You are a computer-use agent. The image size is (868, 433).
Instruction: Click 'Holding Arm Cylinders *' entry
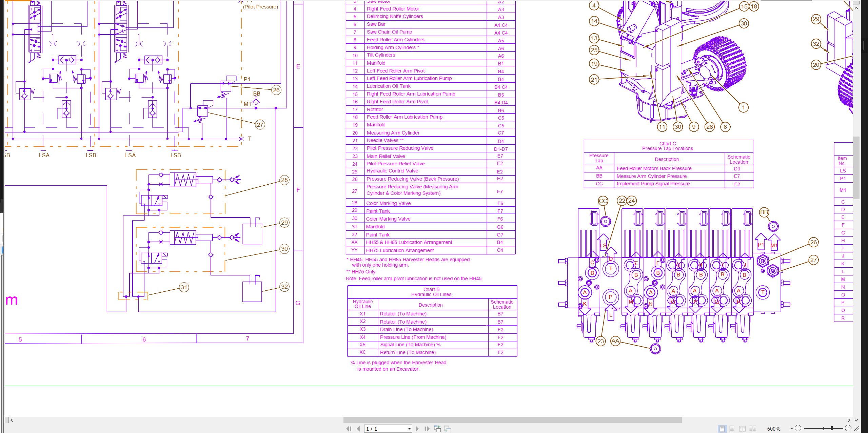(x=393, y=47)
